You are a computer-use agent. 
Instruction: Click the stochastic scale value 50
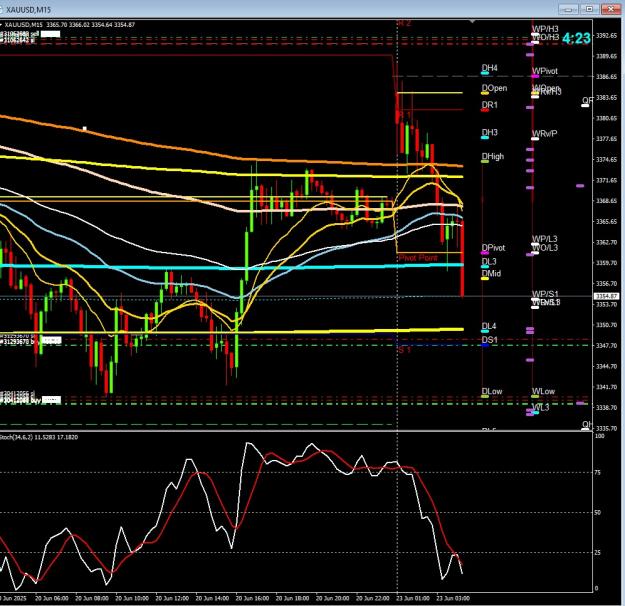[597, 512]
